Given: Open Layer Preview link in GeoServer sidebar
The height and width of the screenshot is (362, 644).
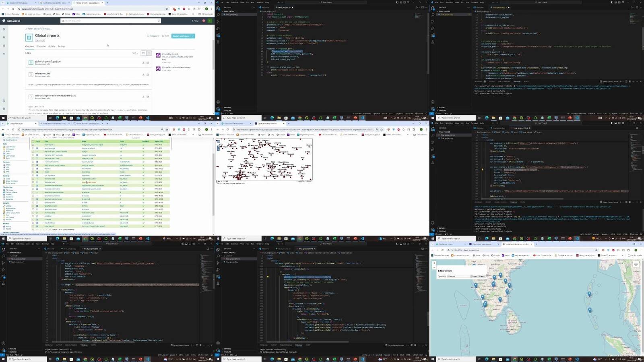Looking at the screenshot, I should [10, 147].
